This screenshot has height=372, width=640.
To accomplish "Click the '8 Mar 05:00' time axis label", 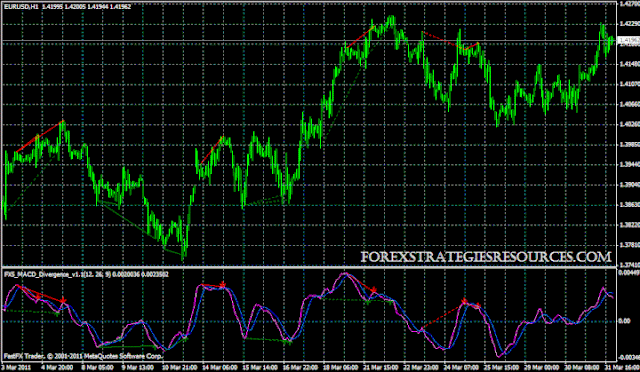I will pos(97,367).
